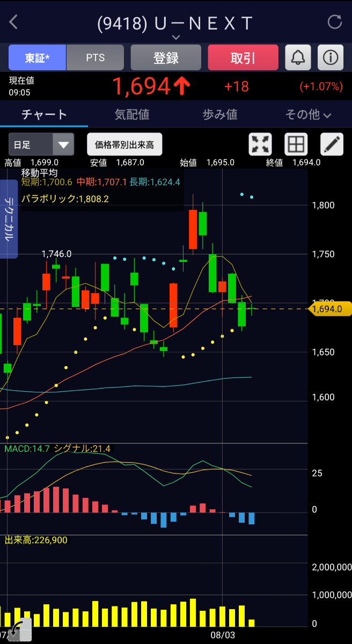Expand the chevron under U-NEXT title
The width and height of the screenshot is (352, 644).
click(x=175, y=37)
